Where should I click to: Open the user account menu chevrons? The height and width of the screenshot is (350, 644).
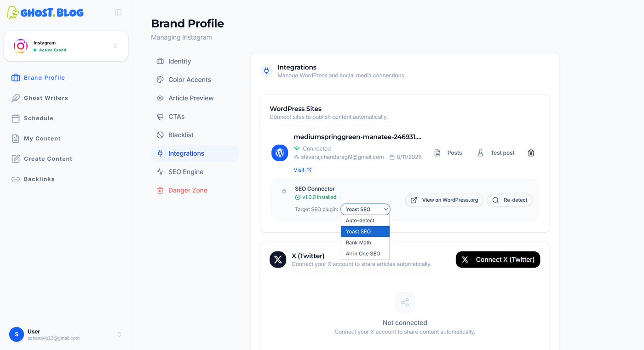pos(119,334)
